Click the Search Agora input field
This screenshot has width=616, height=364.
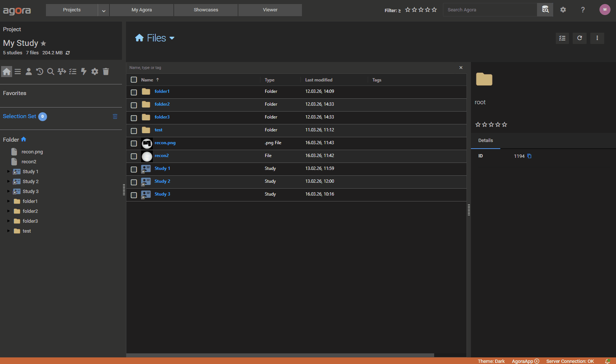point(490,10)
